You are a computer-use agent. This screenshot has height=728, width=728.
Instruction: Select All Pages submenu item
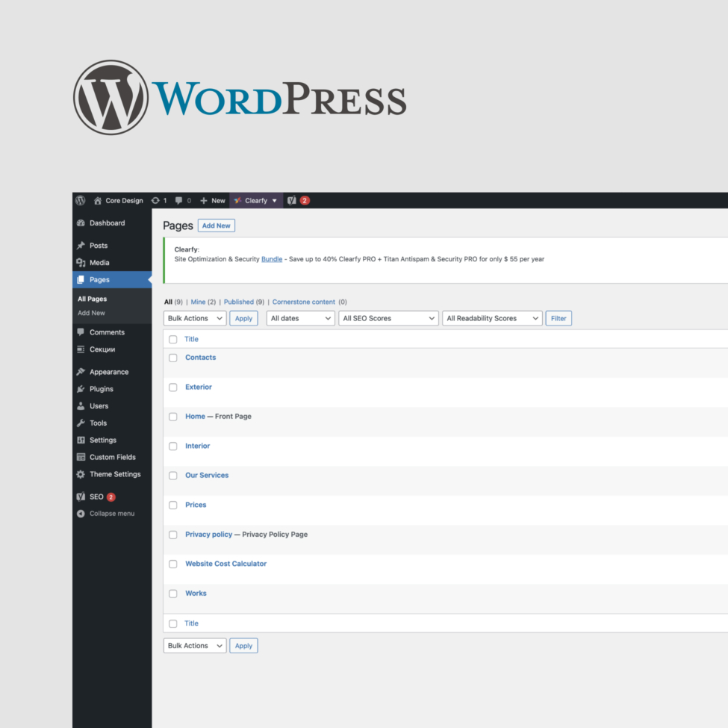pyautogui.click(x=92, y=299)
